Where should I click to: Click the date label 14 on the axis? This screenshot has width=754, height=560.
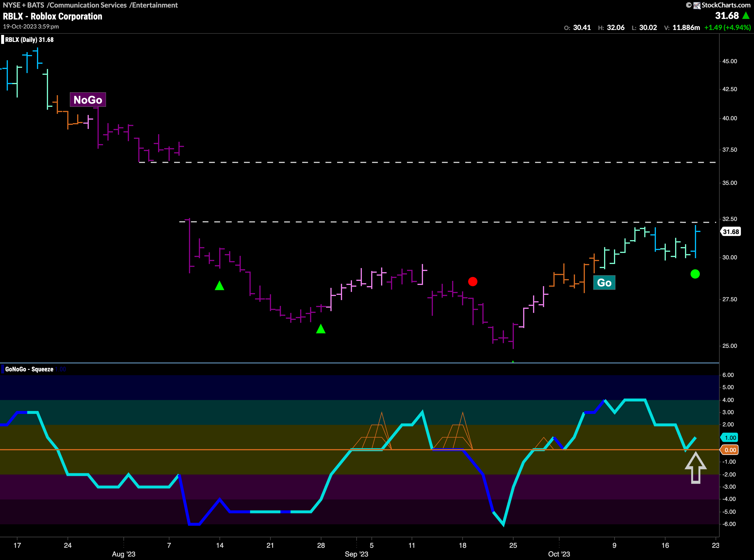[x=220, y=545]
